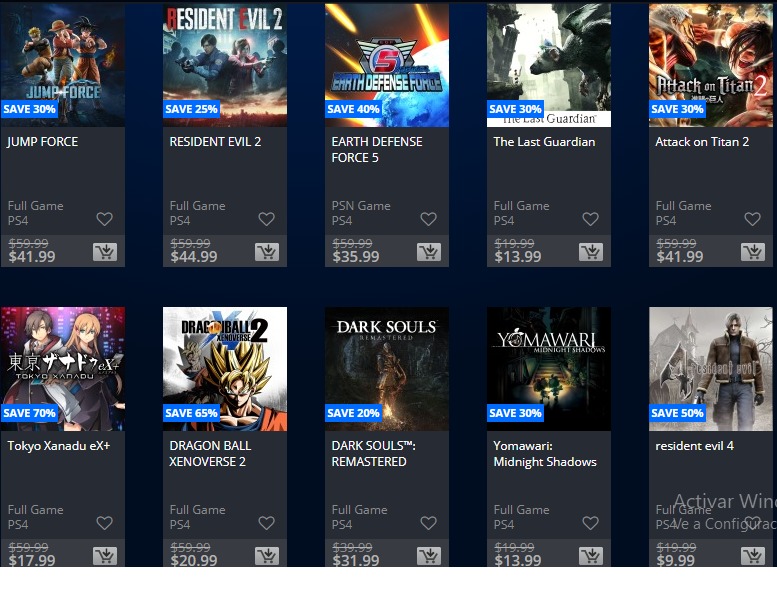This screenshot has width=777, height=591.
Task: Add Yomawari Midnight Shadows to cart
Action: [x=591, y=556]
